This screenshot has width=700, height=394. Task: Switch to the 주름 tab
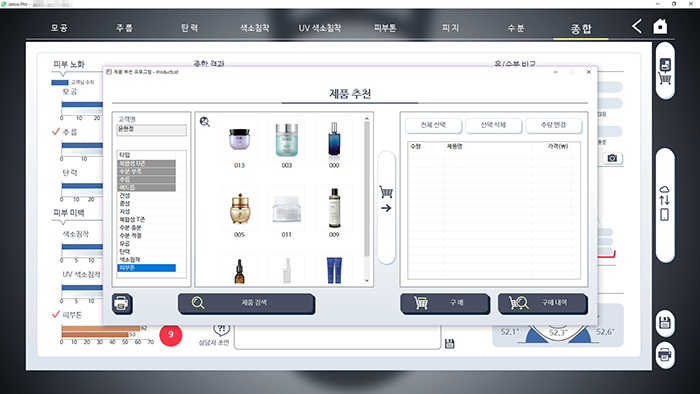click(x=124, y=28)
